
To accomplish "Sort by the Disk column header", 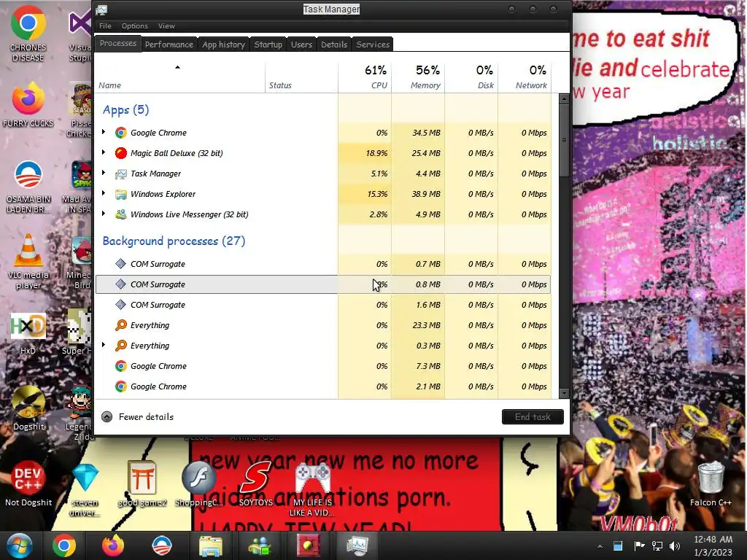I will (x=472, y=77).
